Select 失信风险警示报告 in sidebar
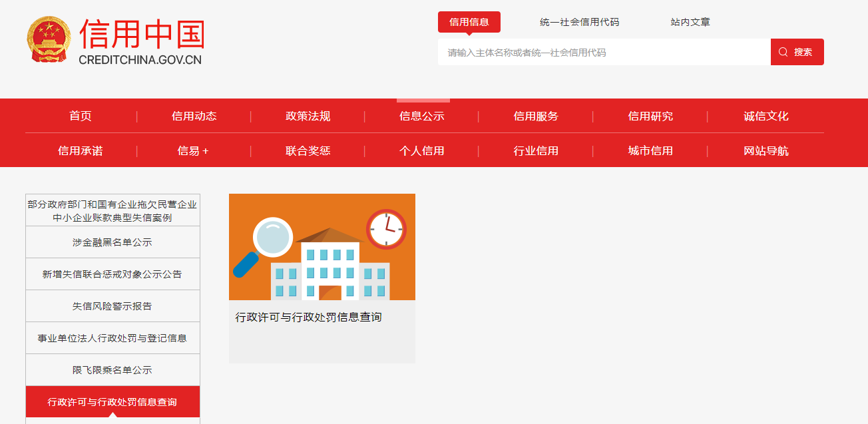This screenshot has width=868, height=424. (x=112, y=306)
